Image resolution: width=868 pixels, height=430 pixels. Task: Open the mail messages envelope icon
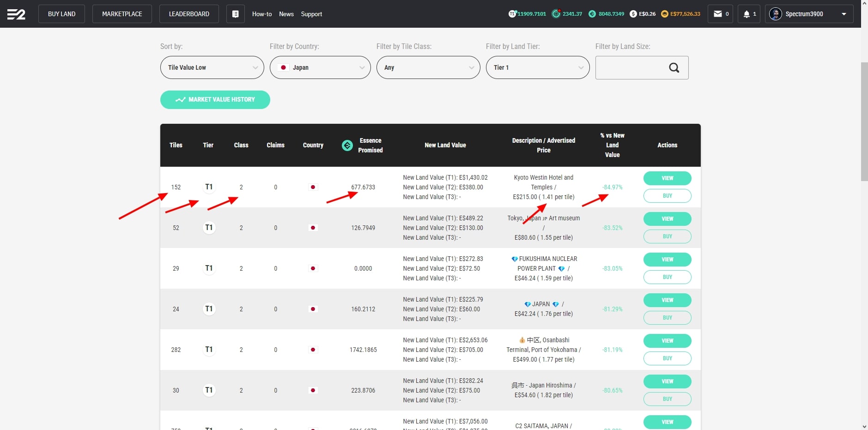(717, 14)
